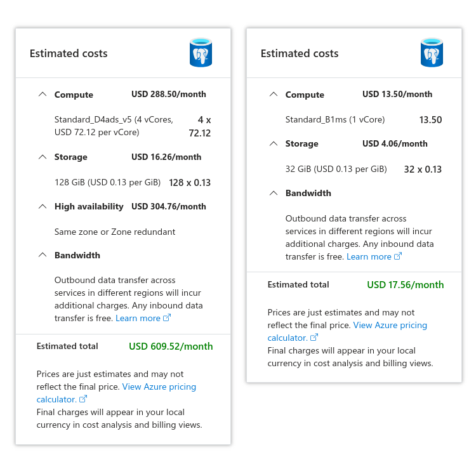Viewport: 476px width, 476px height.
Task: Collapse Compute section in right card
Action: tap(274, 95)
